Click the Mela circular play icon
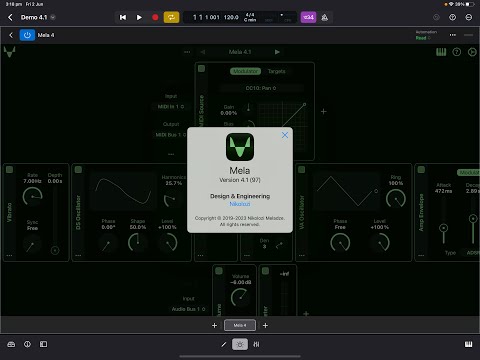The height and width of the screenshot is (360, 480). (472, 52)
